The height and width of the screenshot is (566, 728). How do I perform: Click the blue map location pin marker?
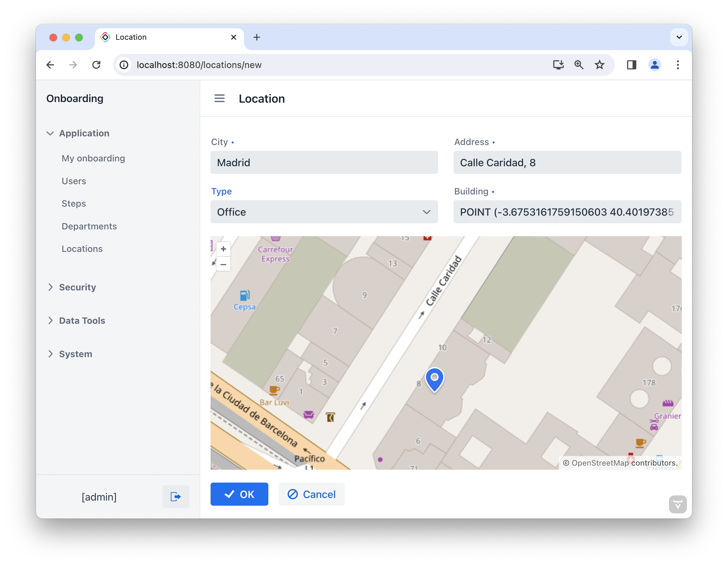pyautogui.click(x=434, y=381)
